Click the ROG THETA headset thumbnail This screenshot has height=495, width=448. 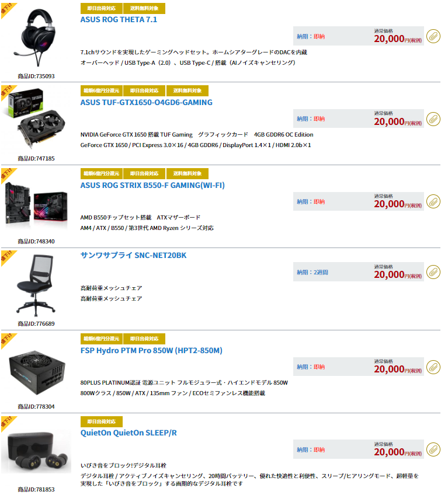click(x=37, y=37)
